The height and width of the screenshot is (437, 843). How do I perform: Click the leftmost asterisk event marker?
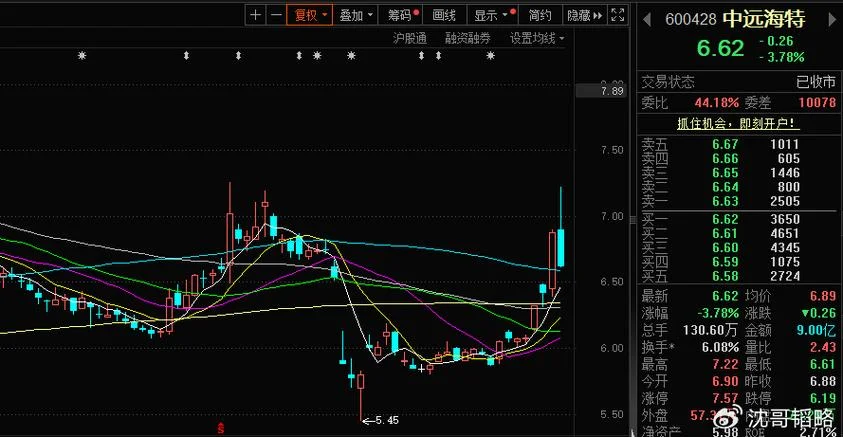coord(82,55)
